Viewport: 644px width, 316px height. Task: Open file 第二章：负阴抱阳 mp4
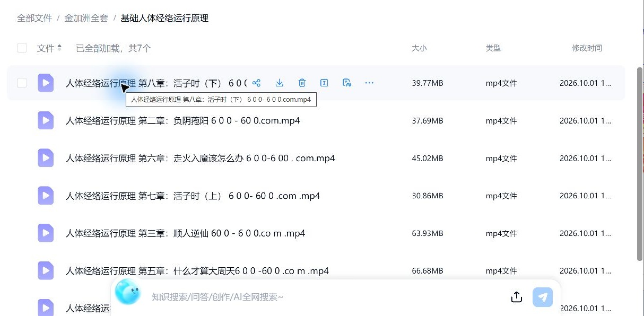click(182, 120)
